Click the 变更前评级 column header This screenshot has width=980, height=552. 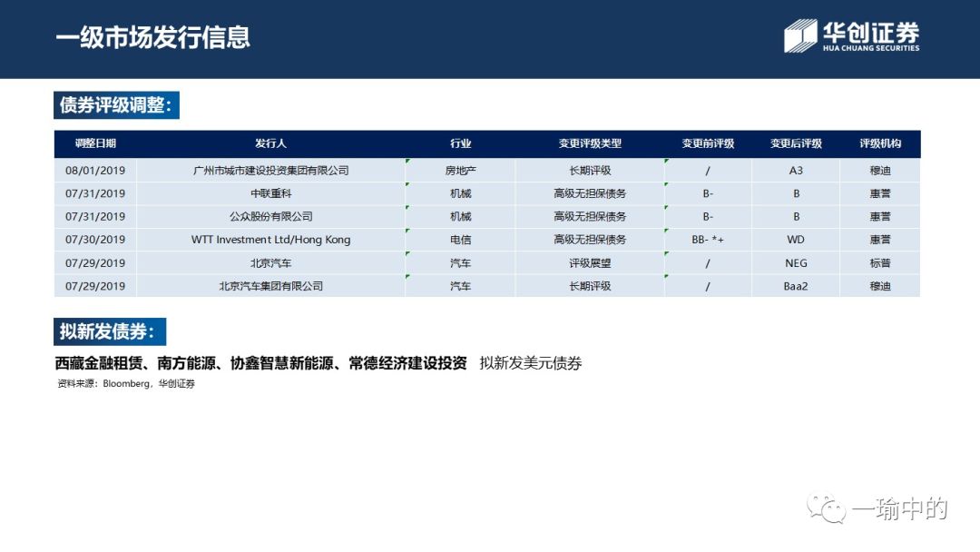(x=708, y=143)
